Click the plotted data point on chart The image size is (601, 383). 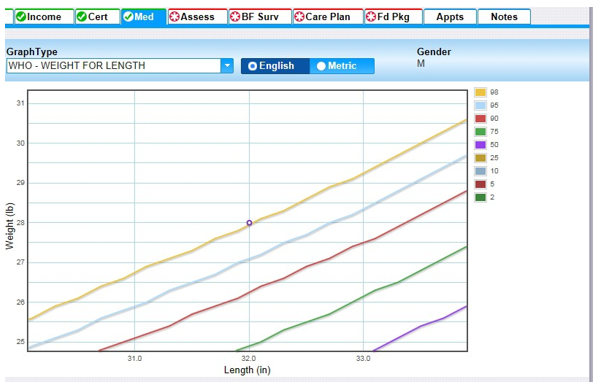point(249,223)
